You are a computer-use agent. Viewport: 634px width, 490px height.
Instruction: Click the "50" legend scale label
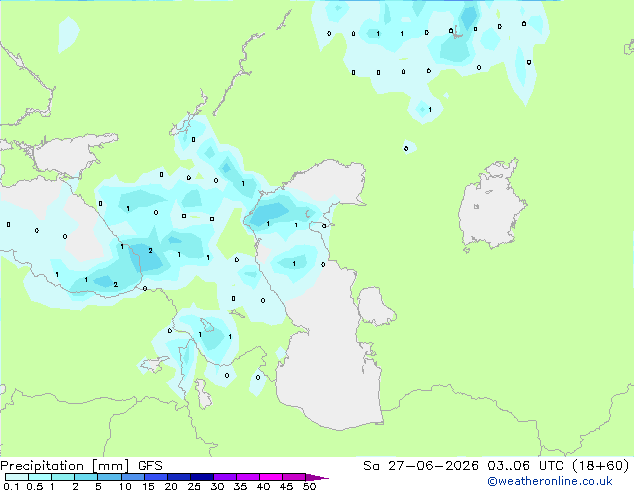point(309,486)
